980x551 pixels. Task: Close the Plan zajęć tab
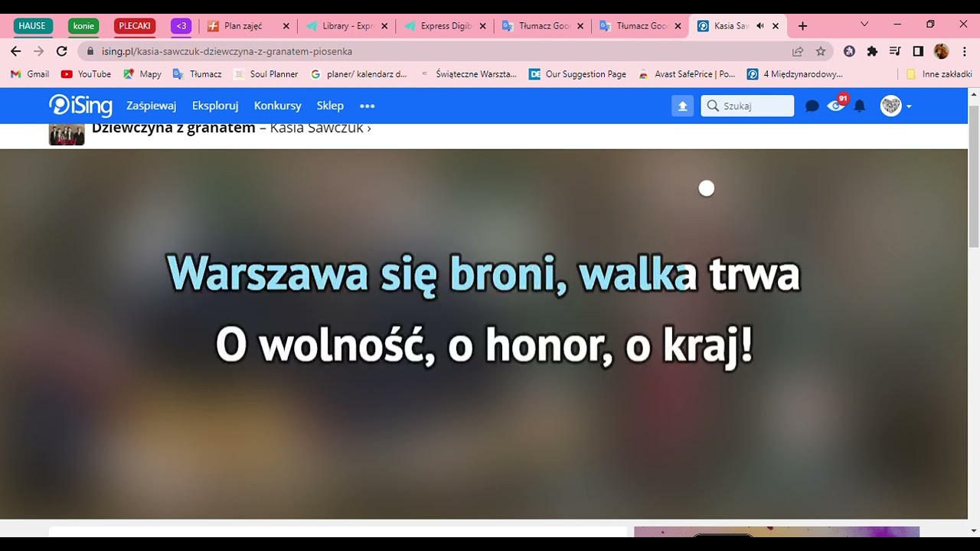(x=286, y=26)
